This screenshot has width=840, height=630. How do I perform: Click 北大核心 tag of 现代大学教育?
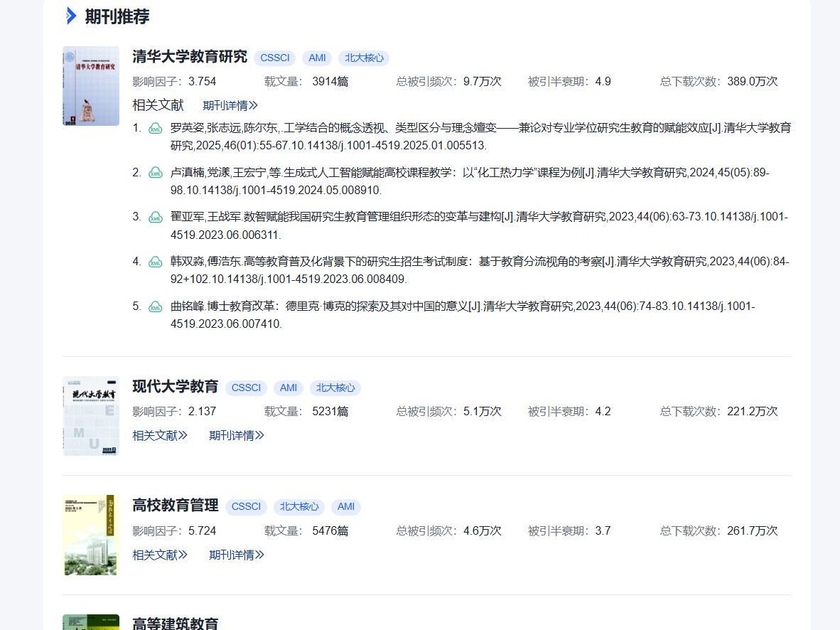coord(335,388)
